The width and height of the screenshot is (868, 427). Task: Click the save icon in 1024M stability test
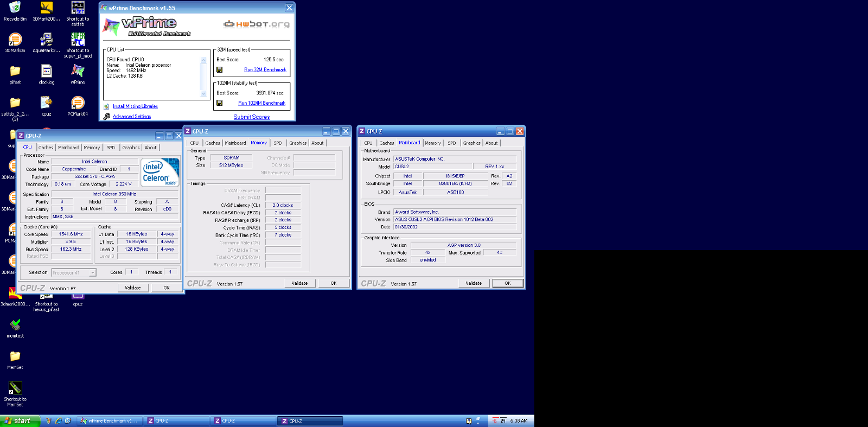click(220, 103)
